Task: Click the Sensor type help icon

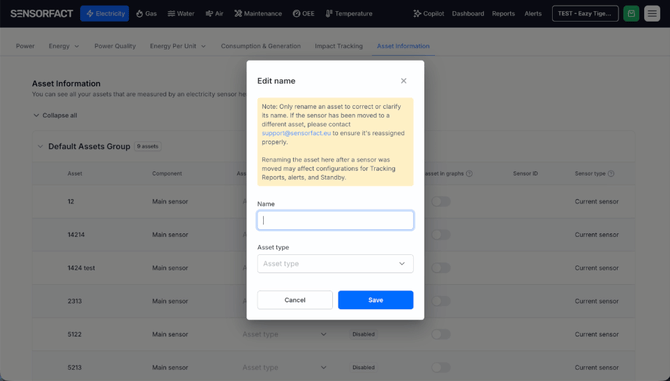Action: pyautogui.click(x=611, y=174)
